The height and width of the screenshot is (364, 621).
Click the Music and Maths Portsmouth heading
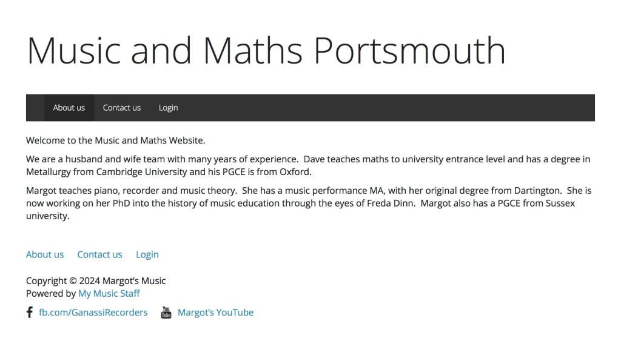click(x=266, y=50)
